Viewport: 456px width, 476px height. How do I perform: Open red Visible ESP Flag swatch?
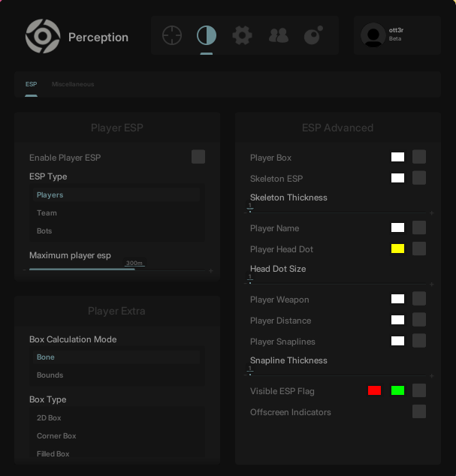click(374, 390)
